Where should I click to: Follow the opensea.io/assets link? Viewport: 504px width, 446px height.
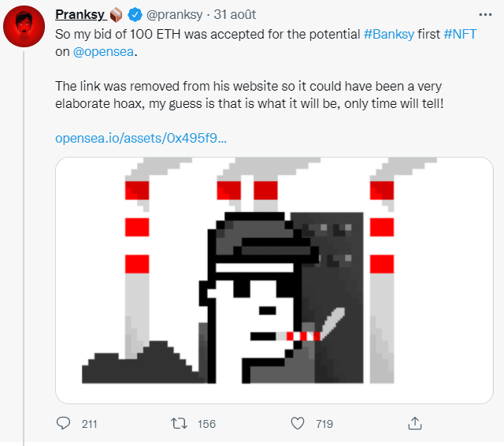[x=141, y=138]
